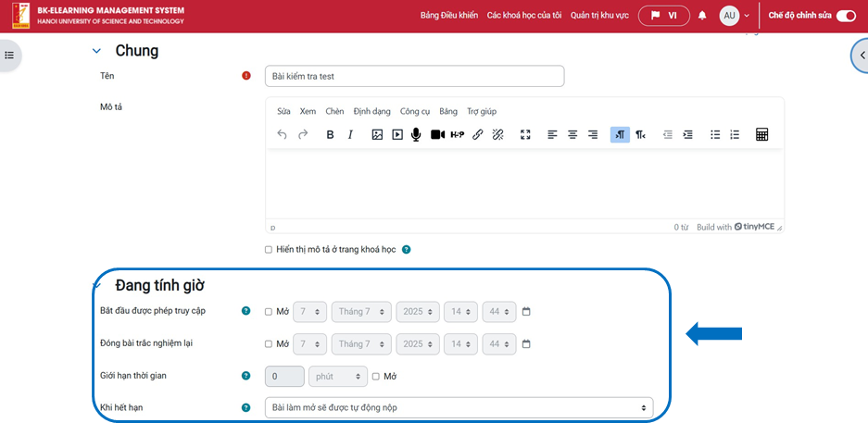Viewport: 868px width, 423px height.
Task: Switch editor to fullscreen mode
Action: (x=525, y=134)
